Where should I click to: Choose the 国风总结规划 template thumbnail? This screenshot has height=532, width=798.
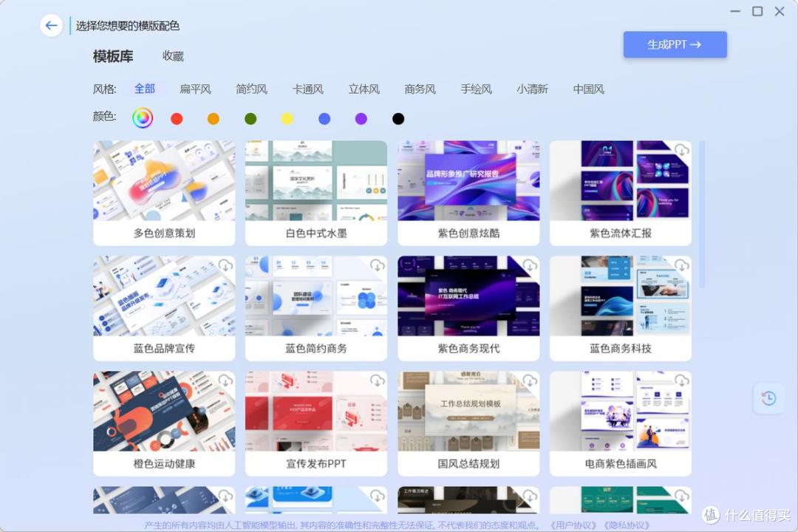point(468,411)
